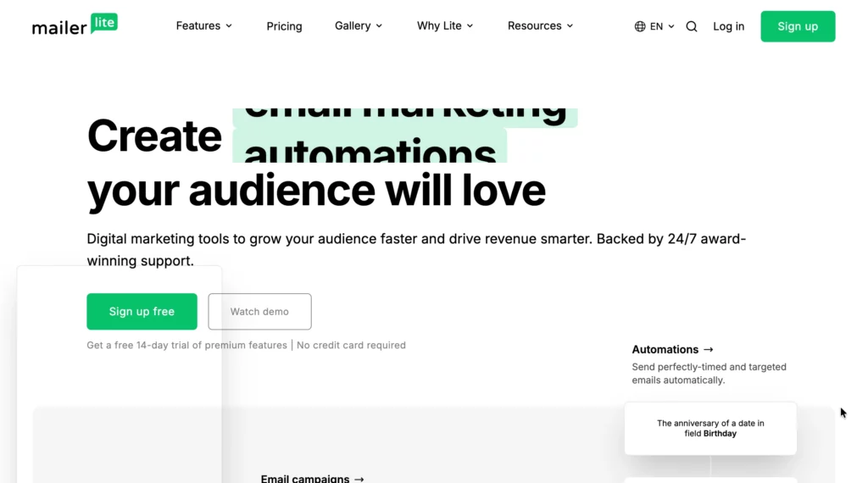The height and width of the screenshot is (483, 868).
Task: Open the EN language selector chevron
Action: point(671,26)
